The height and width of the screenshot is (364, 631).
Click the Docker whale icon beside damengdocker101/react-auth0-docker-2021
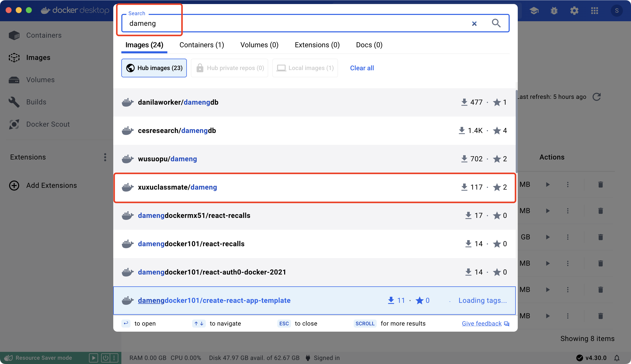coord(128,272)
